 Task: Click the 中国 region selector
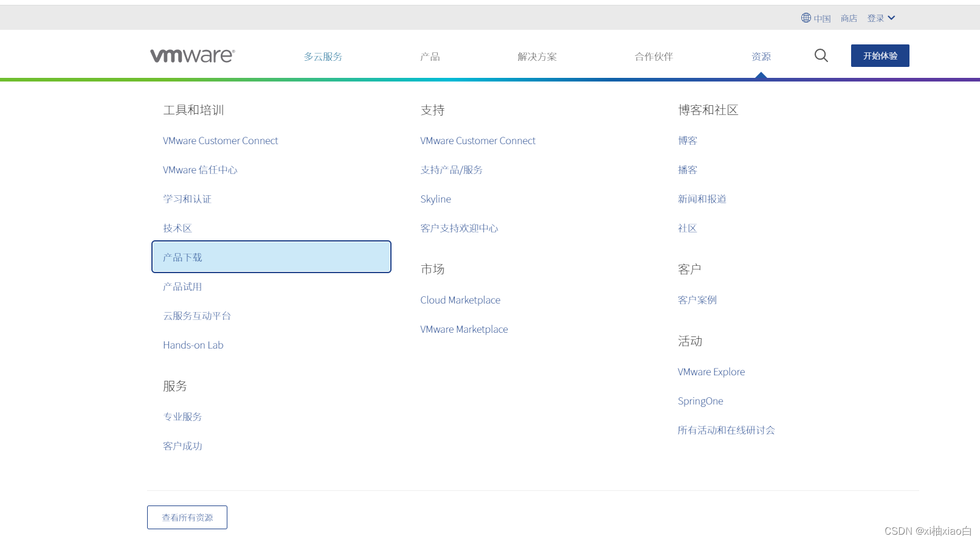[x=822, y=18]
